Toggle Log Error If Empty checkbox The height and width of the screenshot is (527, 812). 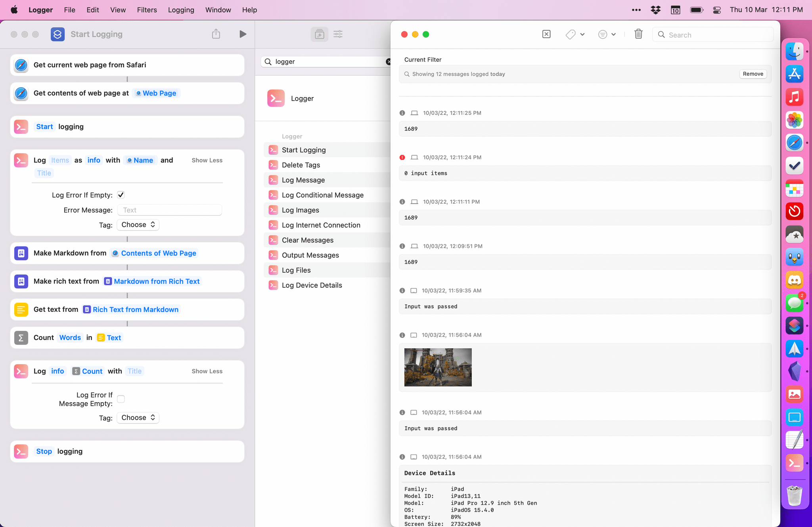coord(121,195)
